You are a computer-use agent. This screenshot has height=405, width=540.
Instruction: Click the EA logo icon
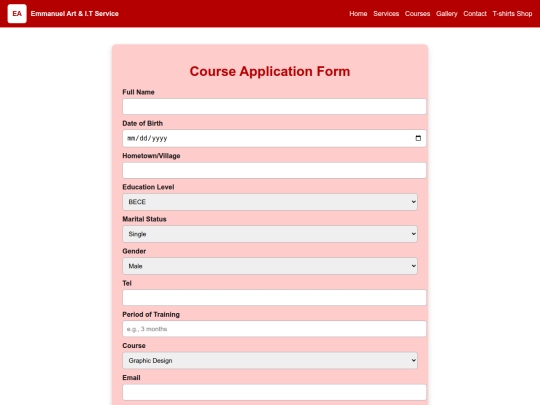coord(17,14)
